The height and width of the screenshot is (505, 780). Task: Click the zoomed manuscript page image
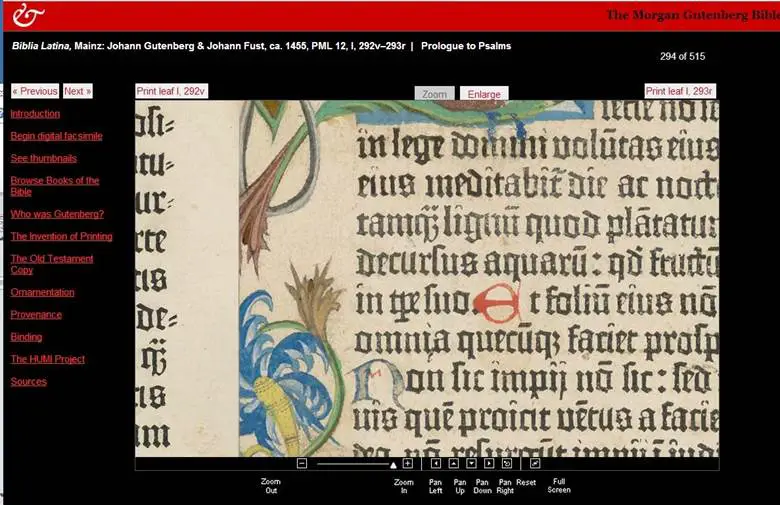(427, 279)
